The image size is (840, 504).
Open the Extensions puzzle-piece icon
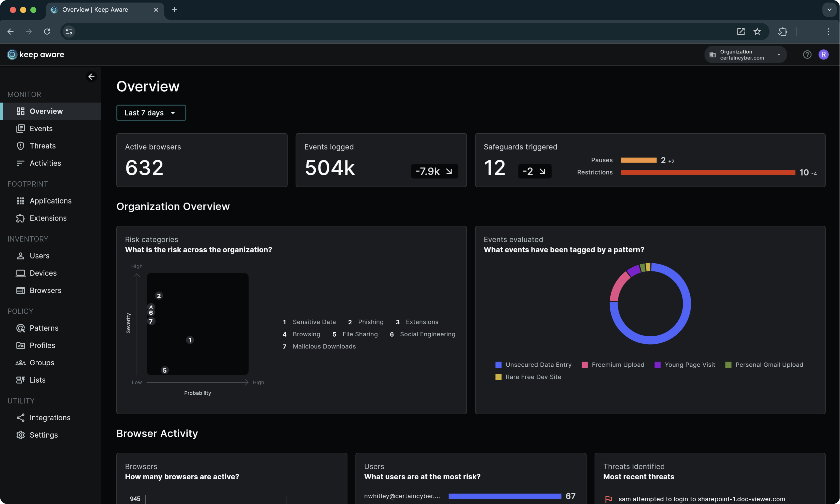tap(21, 218)
